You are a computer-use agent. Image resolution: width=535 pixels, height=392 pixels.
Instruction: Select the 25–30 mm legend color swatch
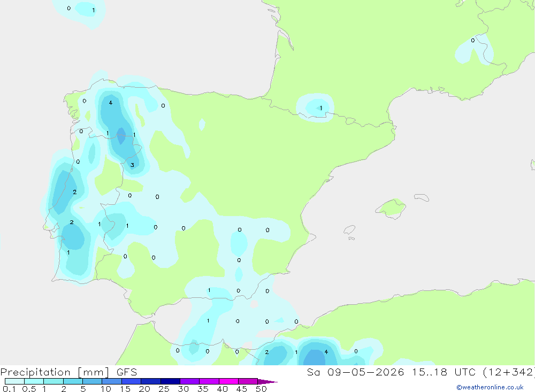coord(170,381)
